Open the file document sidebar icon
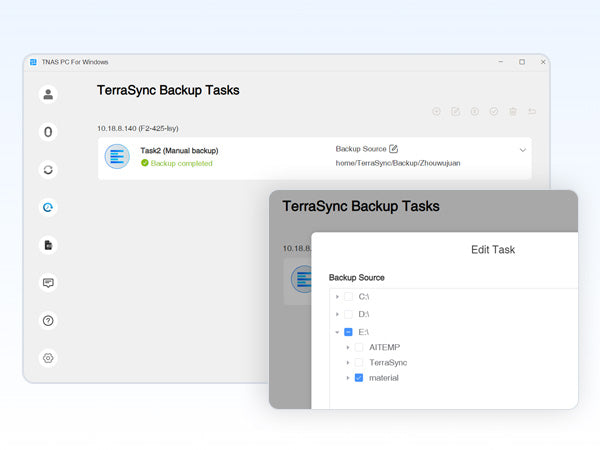Screen dimensions: 600x450 pyautogui.click(x=48, y=245)
